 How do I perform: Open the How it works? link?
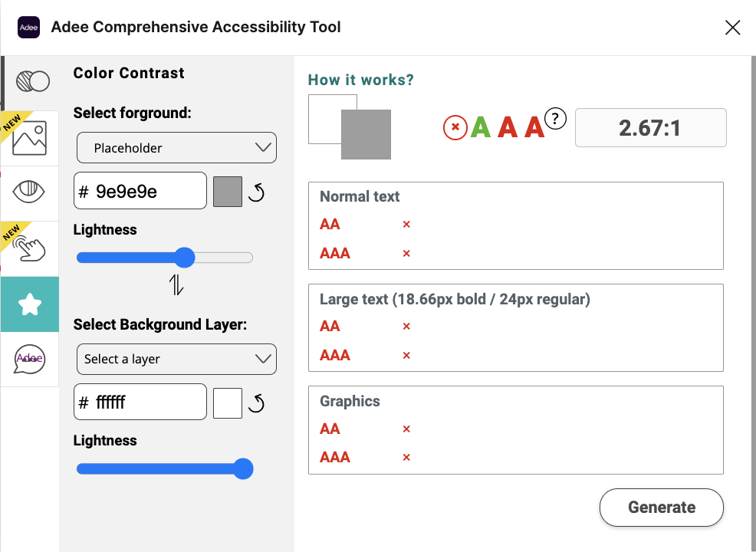360,80
